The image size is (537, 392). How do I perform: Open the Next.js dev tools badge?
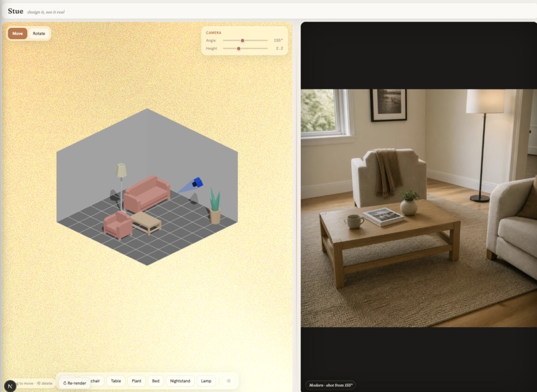[x=10, y=386]
